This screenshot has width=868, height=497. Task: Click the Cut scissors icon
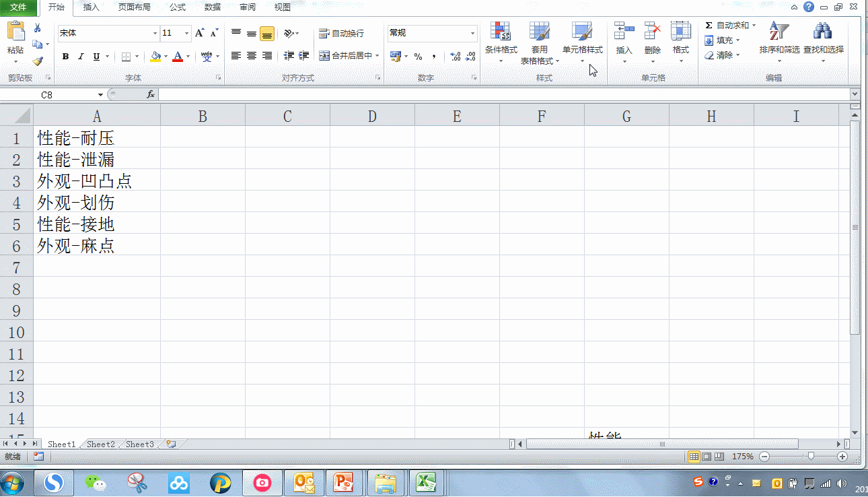pos(37,28)
